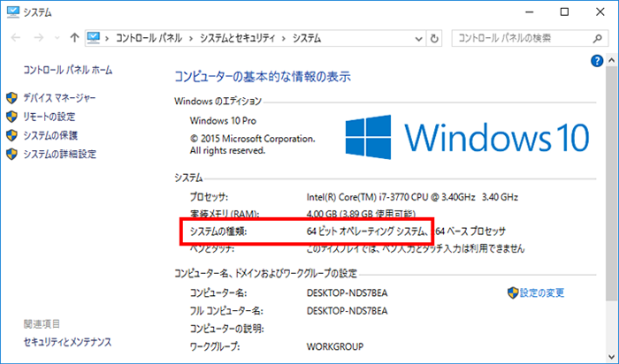
Task: Click the vertical scrollbar thumb
Action: tap(612, 185)
